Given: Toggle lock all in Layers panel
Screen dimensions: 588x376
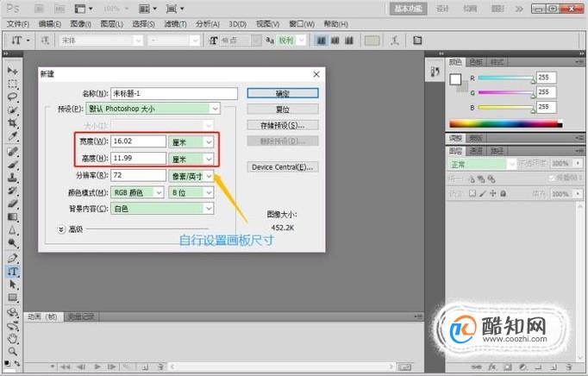Looking at the screenshot, I should click(504, 194).
